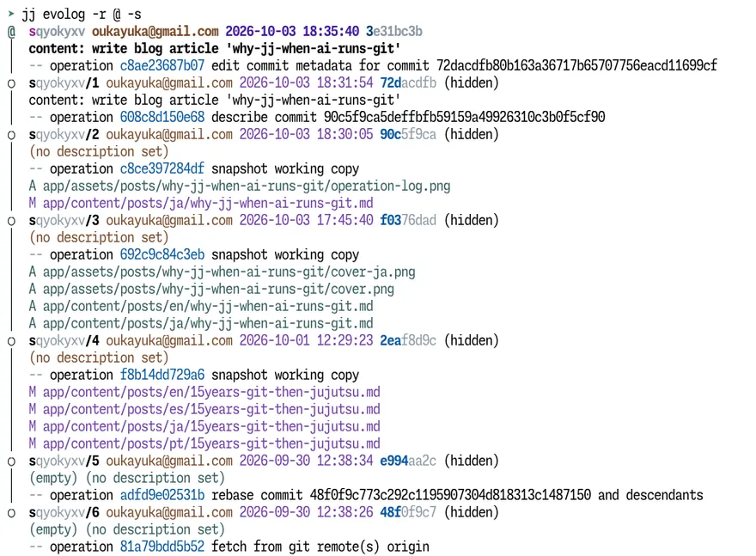Select short commit hash f0376dad

408,220
